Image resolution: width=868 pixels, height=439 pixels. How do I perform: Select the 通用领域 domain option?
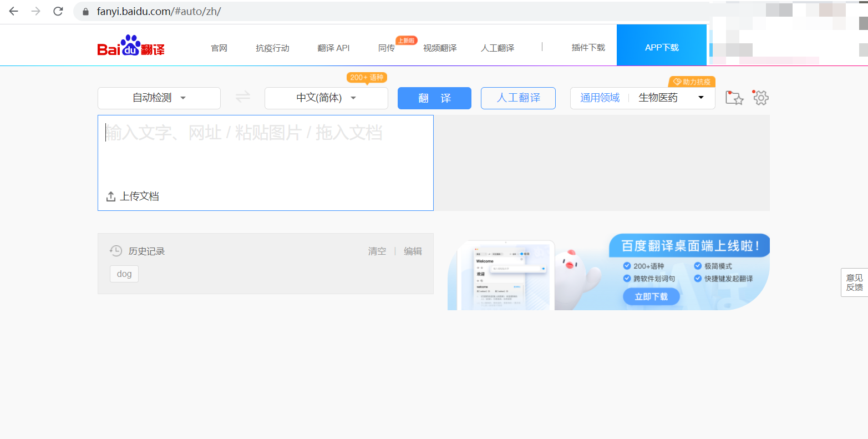coord(600,98)
